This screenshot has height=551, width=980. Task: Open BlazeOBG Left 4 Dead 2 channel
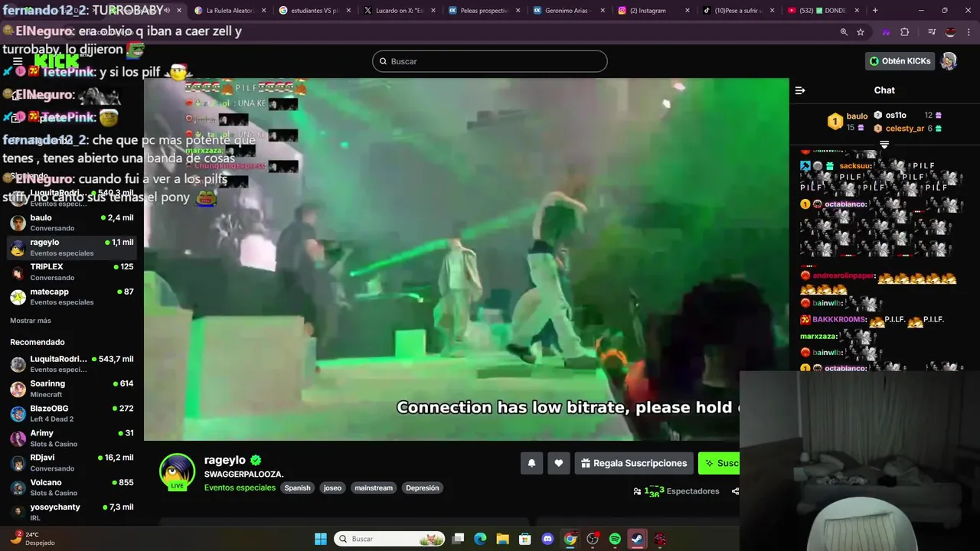(72, 413)
